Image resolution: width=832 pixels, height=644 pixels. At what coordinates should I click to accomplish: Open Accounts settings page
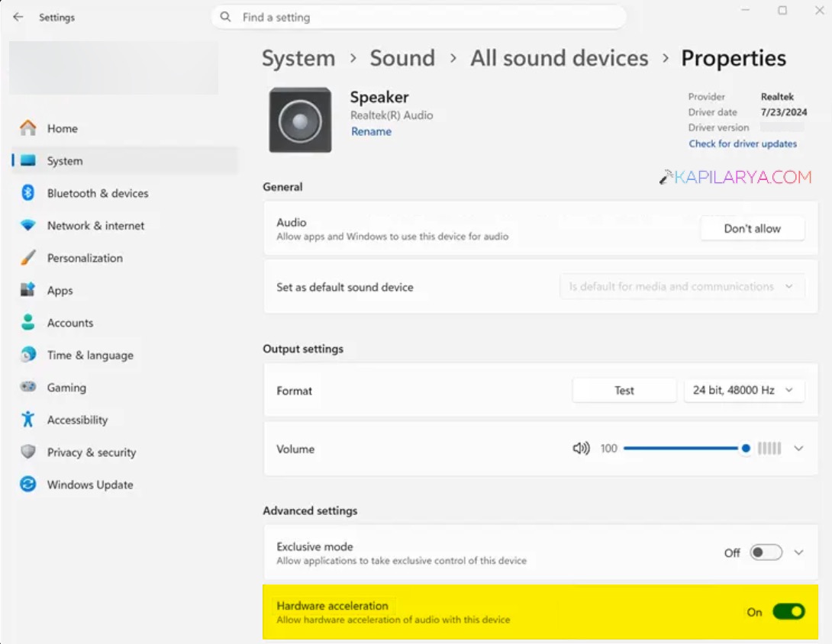pos(124,322)
